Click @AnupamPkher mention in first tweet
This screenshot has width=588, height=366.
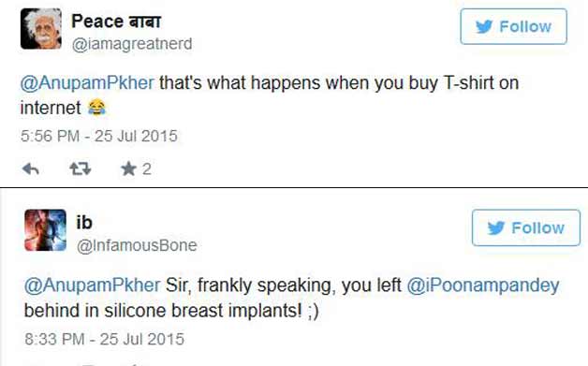coord(87,83)
